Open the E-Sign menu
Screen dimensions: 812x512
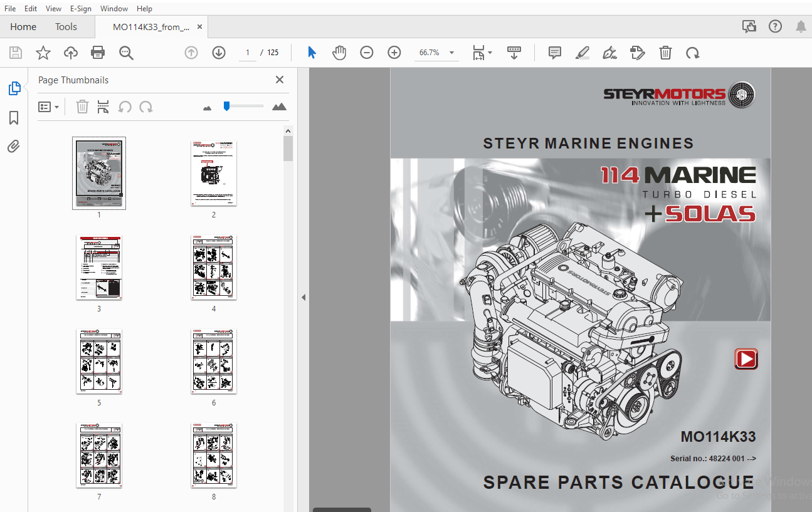click(x=80, y=8)
